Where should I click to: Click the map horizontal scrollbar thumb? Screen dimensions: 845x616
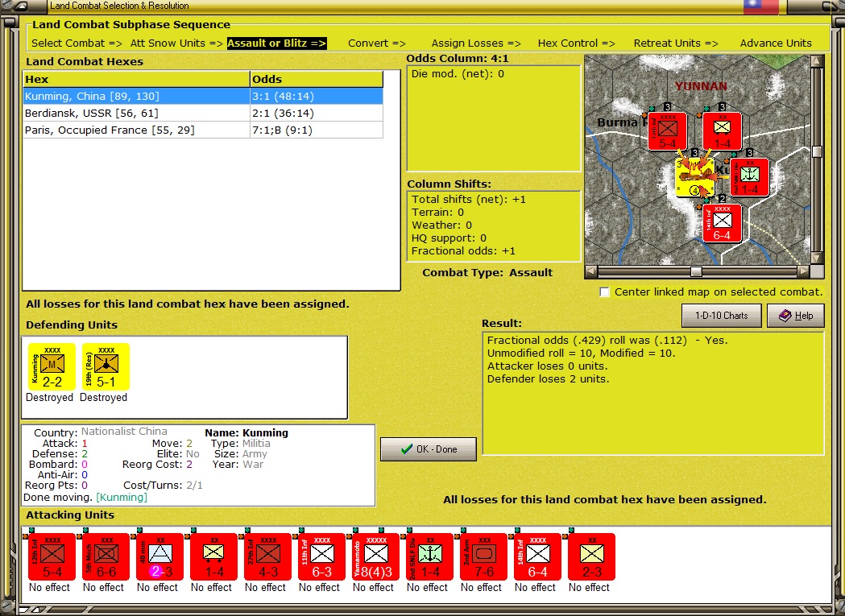[x=696, y=271]
